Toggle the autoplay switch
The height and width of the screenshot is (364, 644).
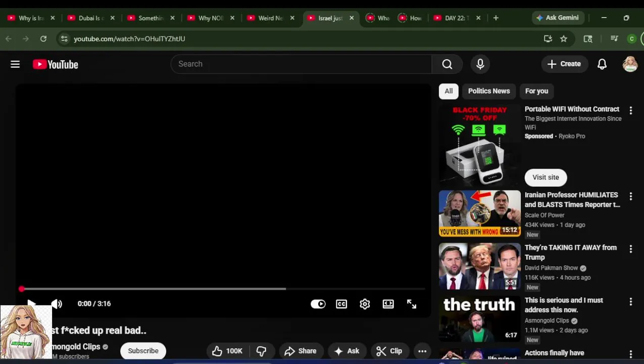318,304
